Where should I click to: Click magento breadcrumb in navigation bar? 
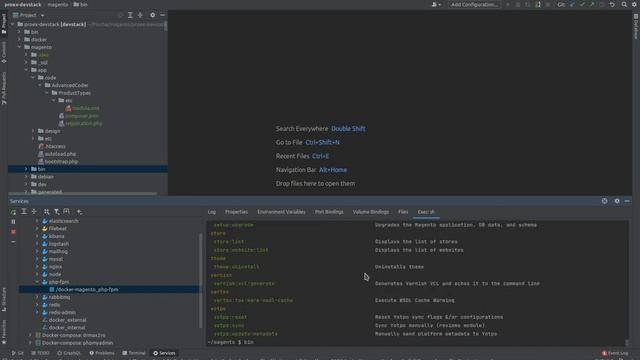click(58, 4)
